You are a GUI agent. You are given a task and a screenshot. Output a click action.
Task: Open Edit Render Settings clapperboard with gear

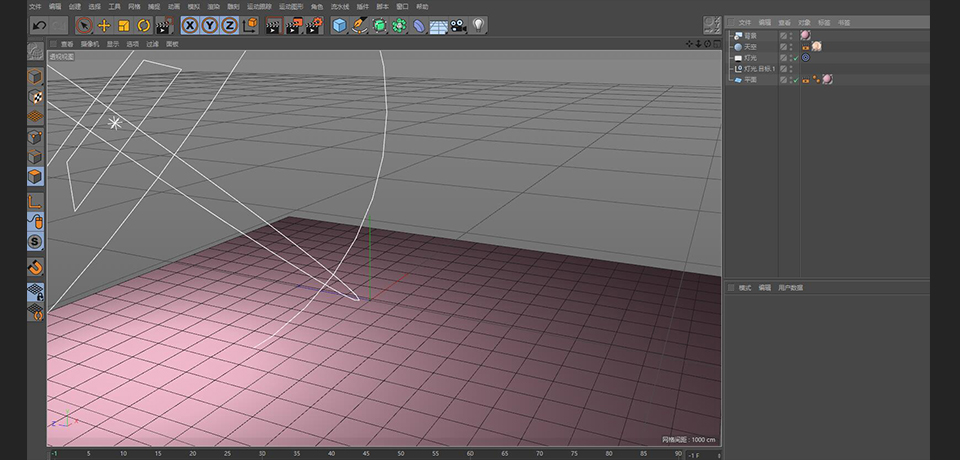click(315, 25)
